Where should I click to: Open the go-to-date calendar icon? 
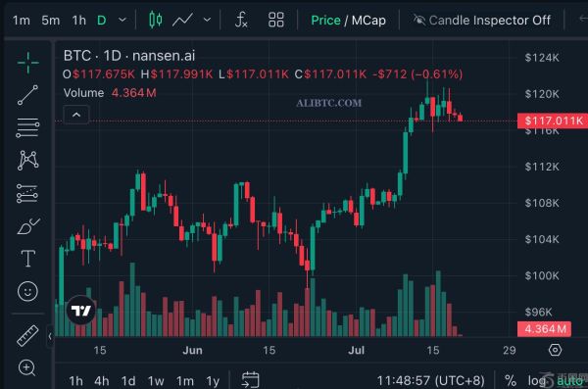click(251, 379)
